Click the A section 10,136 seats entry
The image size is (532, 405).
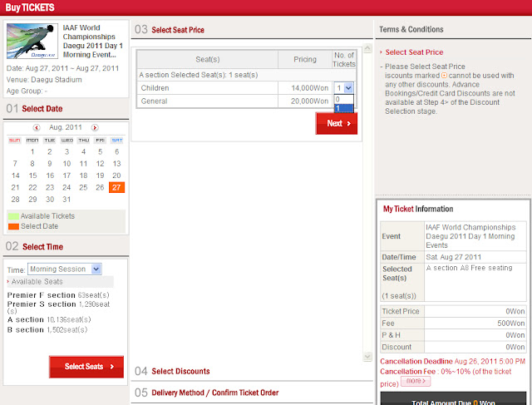tap(49, 319)
